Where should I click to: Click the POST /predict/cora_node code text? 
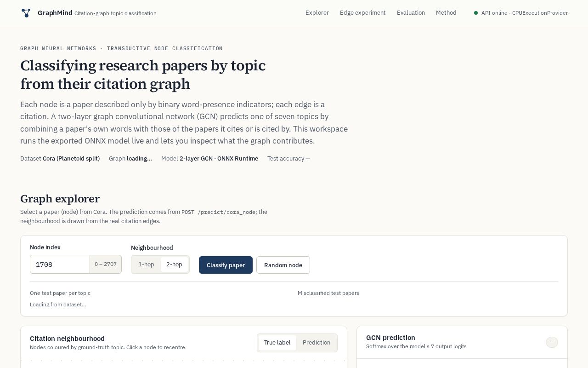tap(219, 212)
